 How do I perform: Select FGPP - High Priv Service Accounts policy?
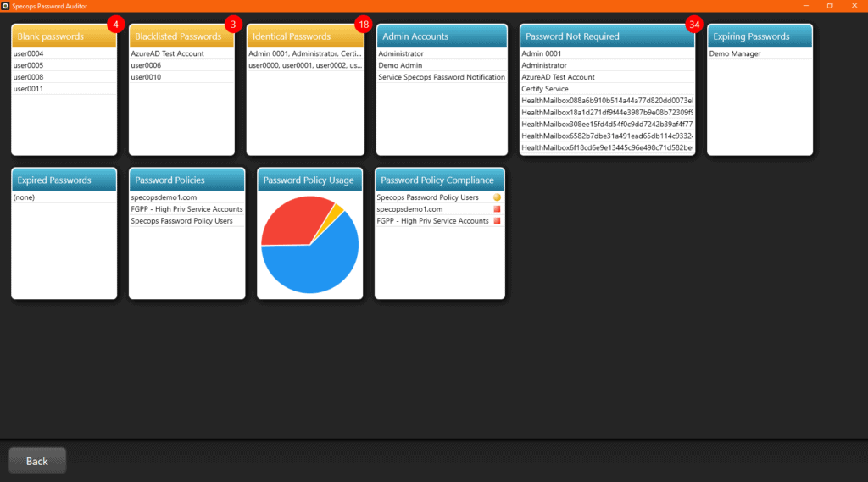187,209
